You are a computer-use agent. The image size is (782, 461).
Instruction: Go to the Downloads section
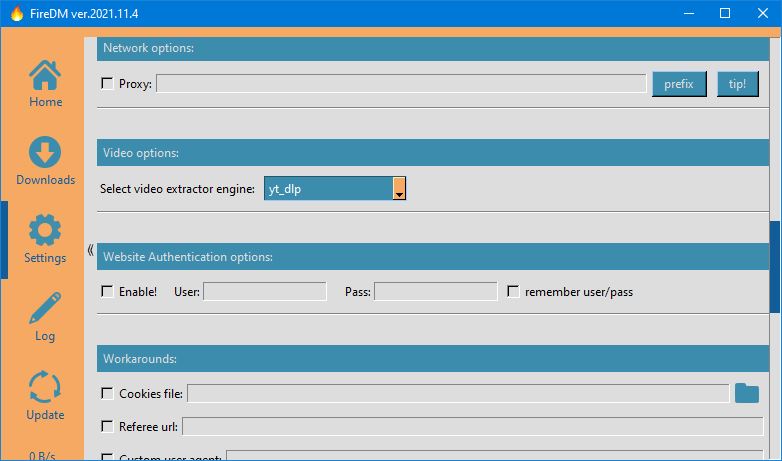pyautogui.click(x=45, y=161)
